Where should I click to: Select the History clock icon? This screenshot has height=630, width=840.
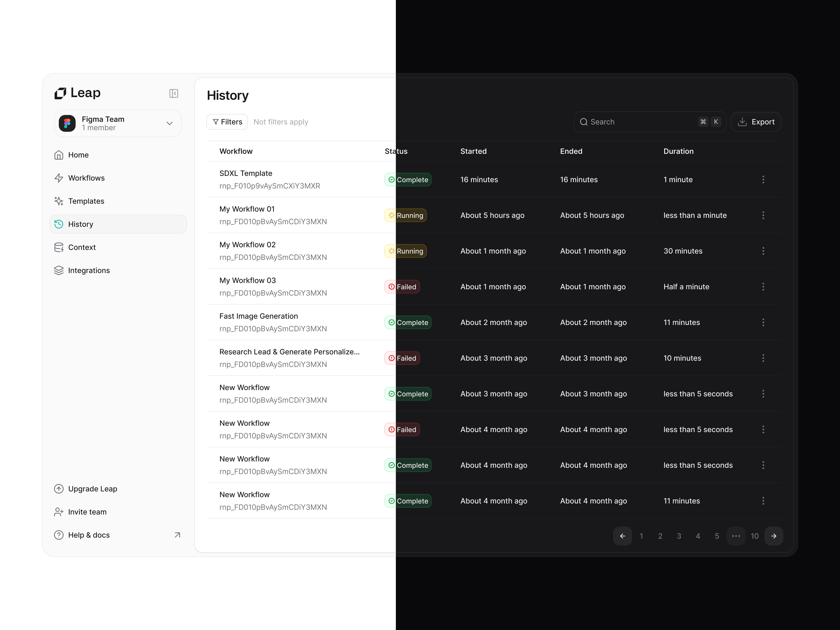pos(59,224)
